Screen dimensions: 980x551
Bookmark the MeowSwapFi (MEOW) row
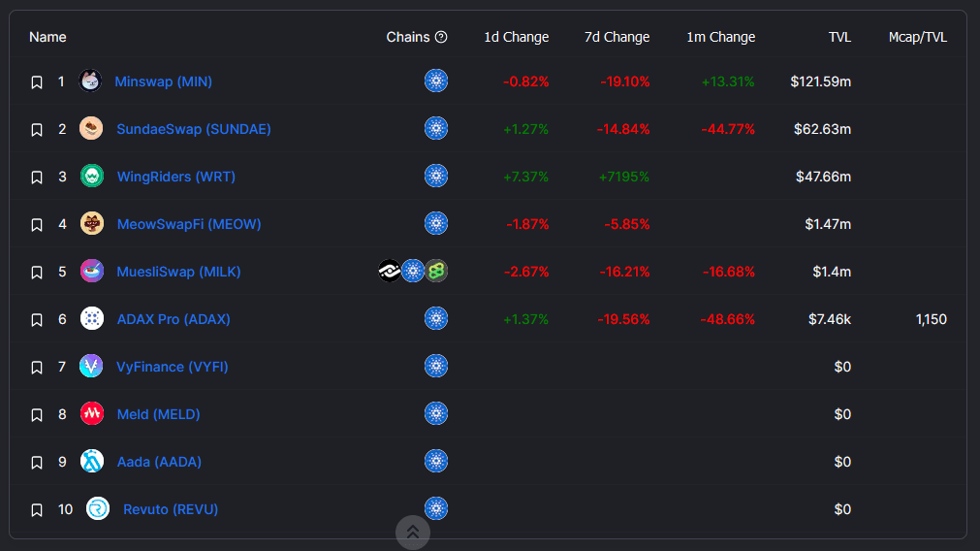[x=37, y=224]
